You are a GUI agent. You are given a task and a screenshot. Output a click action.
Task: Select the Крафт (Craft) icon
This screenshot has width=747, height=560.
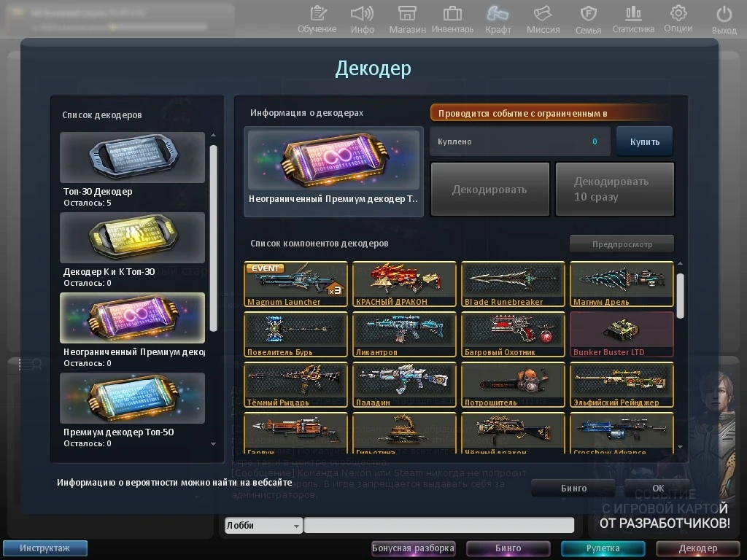tap(499, 18)
